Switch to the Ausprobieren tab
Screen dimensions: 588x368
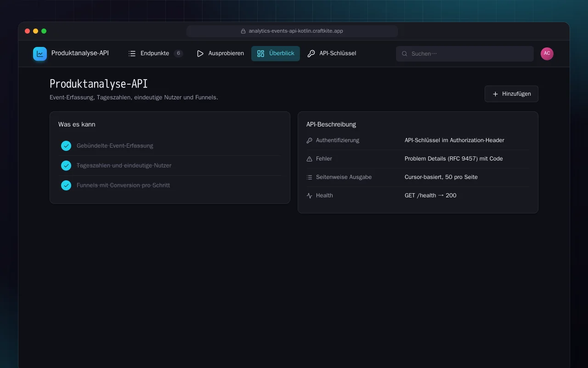coord(220,53)
